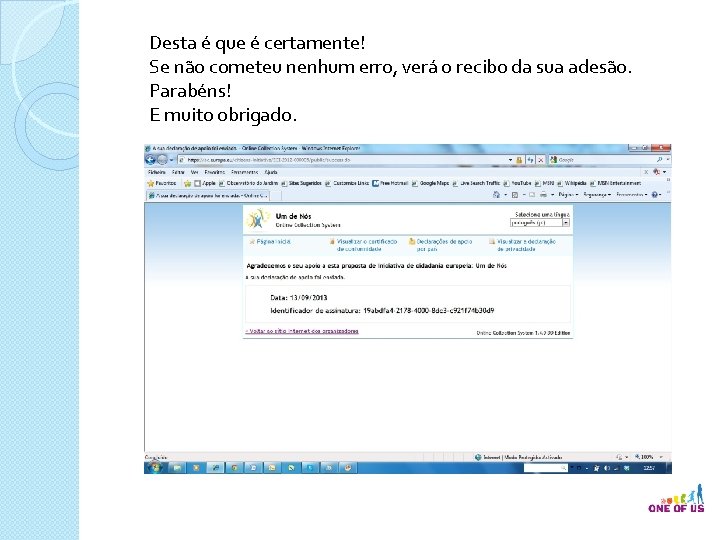Viewport: 720px width, 540px height.
Task: Select the open Online Collection System tab
Action: (208, 196)
